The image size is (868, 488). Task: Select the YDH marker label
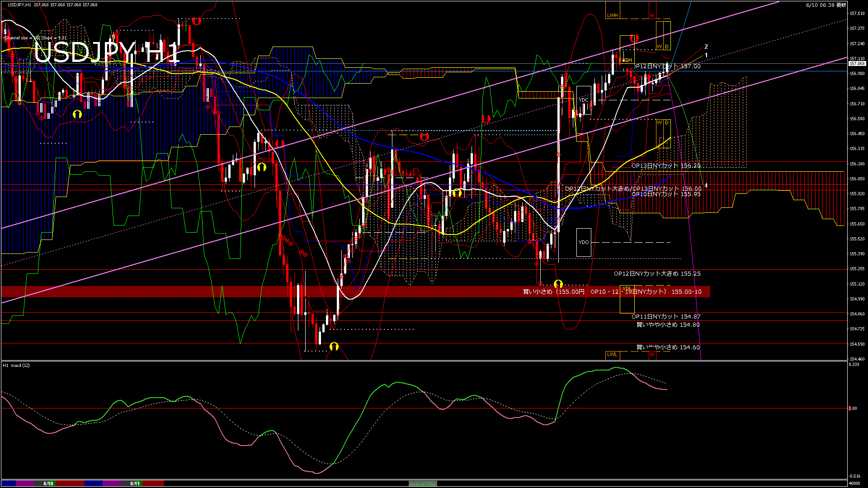pos(627,60)
